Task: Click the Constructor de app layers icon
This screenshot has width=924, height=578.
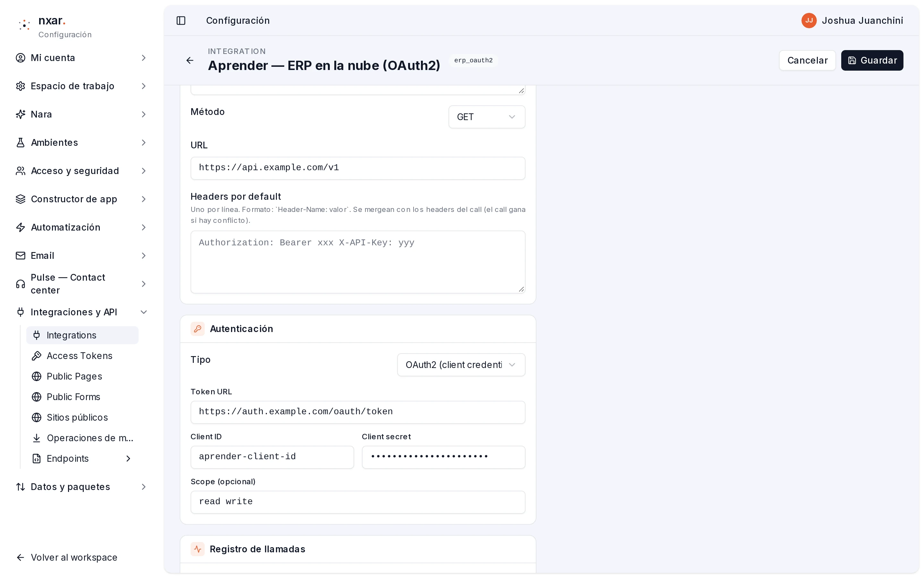Action: 21,199
